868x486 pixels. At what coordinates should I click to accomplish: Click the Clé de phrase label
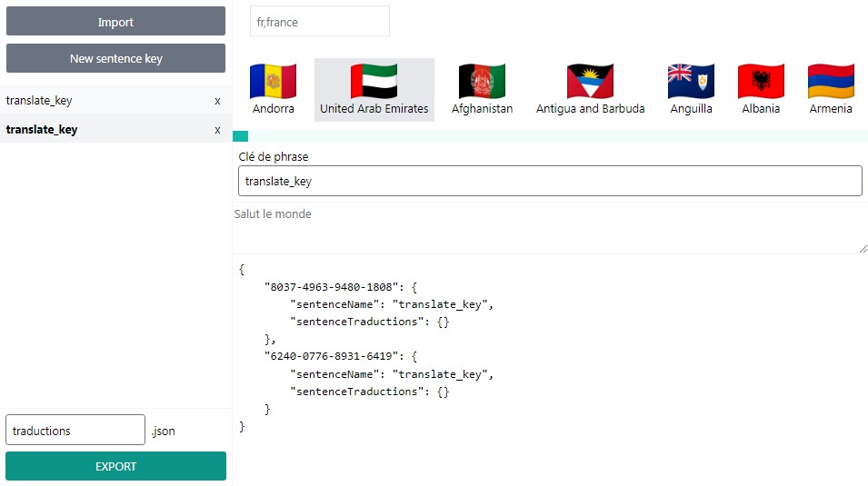pyautogui.click(x=274, y=156)
